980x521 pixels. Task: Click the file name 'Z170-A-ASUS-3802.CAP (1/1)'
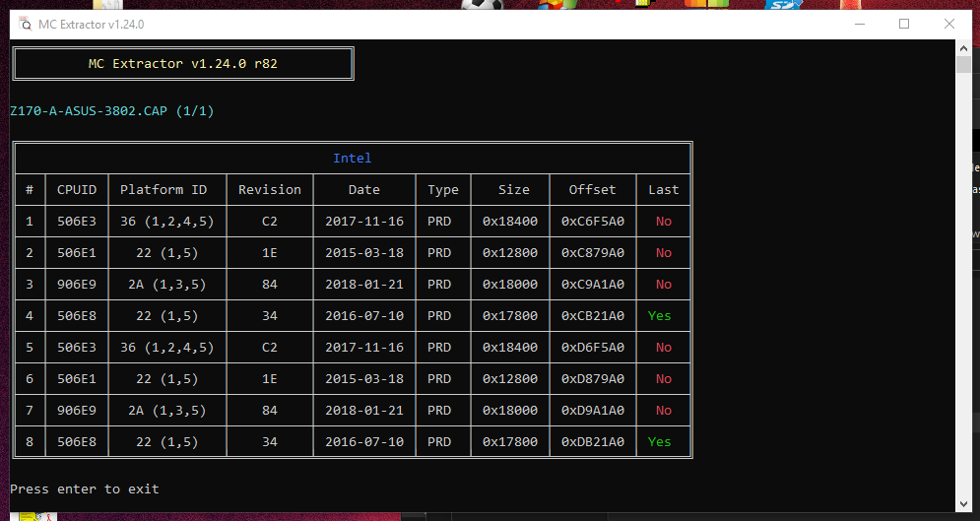tap(112, 111)
